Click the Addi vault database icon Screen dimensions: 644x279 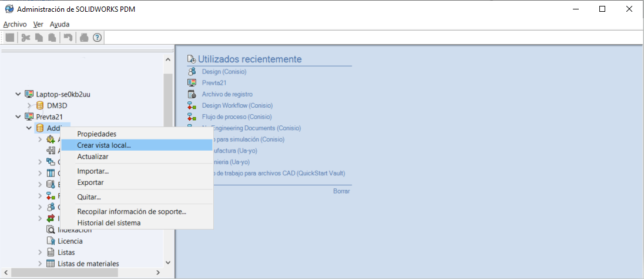pyautogui.click(x=40, y=128)
